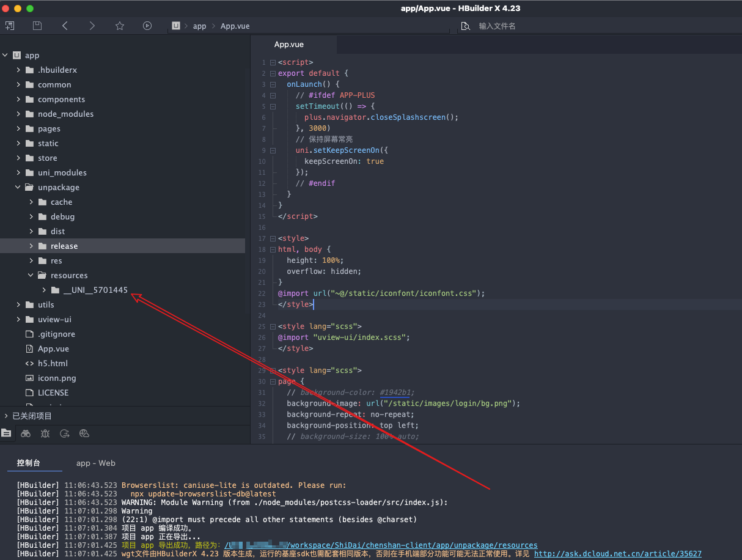Expand the uni_modules folder
The image size is (742, 560).
[x=18, y=172]
